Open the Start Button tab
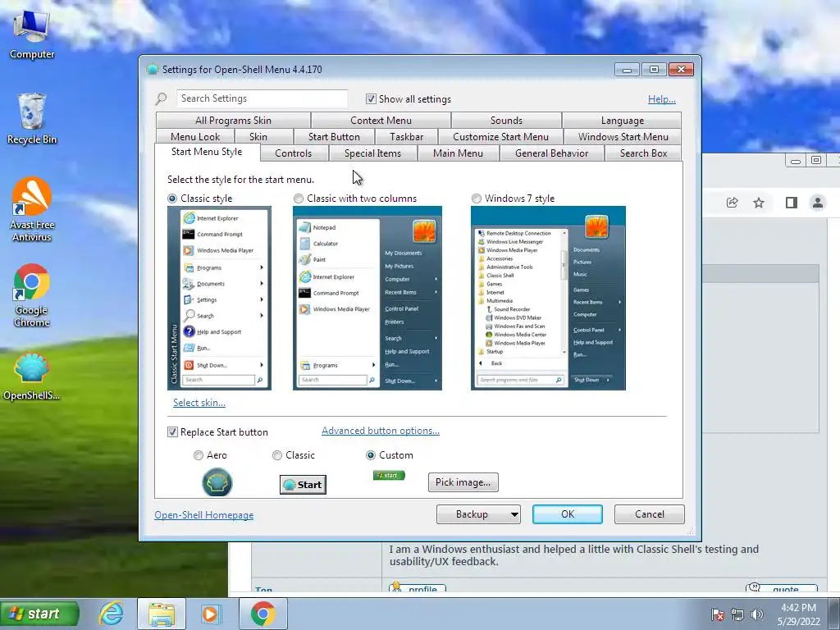The width and height of the screenshot is (840, 630). [x=335, y=137]
